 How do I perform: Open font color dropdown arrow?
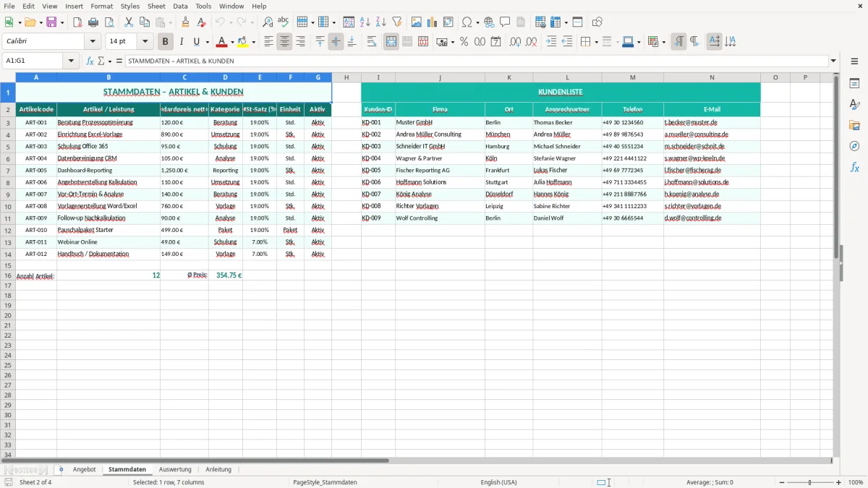point(232,42)
